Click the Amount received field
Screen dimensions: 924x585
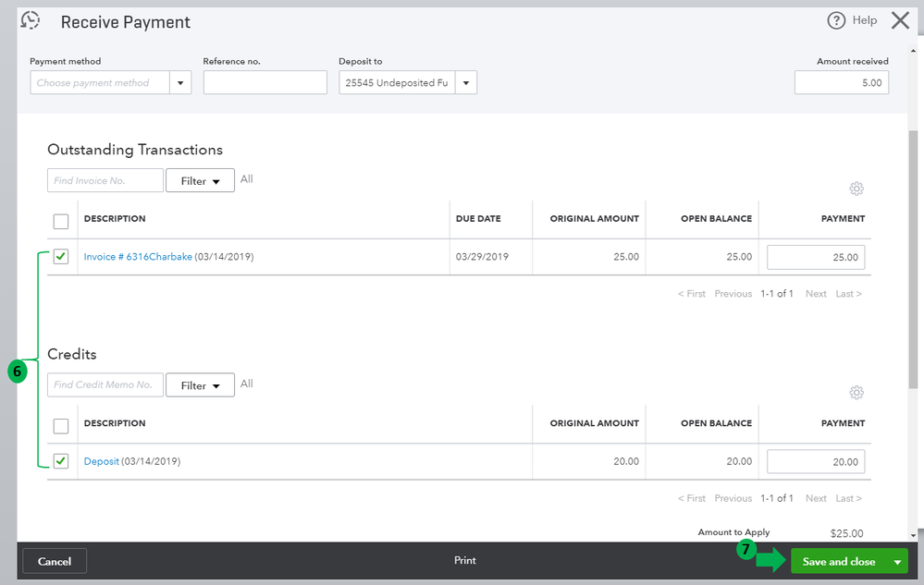tap(842, 82)
